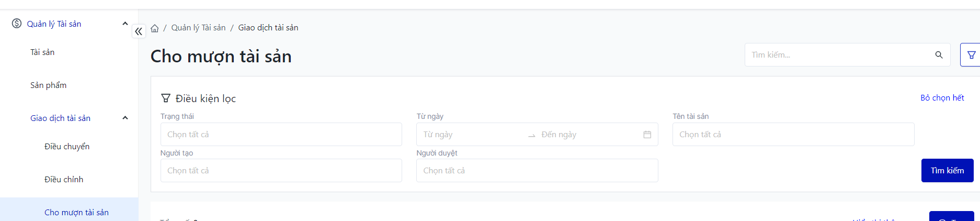The height and width of the screenshot is (221, 980).
Task: Select Sản phẩm in the sidebar
Action: click(48, 85)
